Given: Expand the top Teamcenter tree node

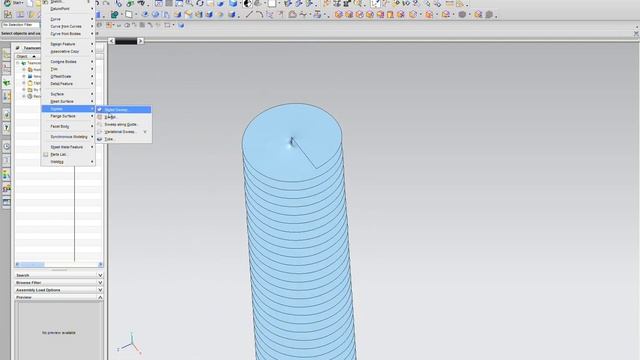Looking at the screenshot, I should coord(18,63).
